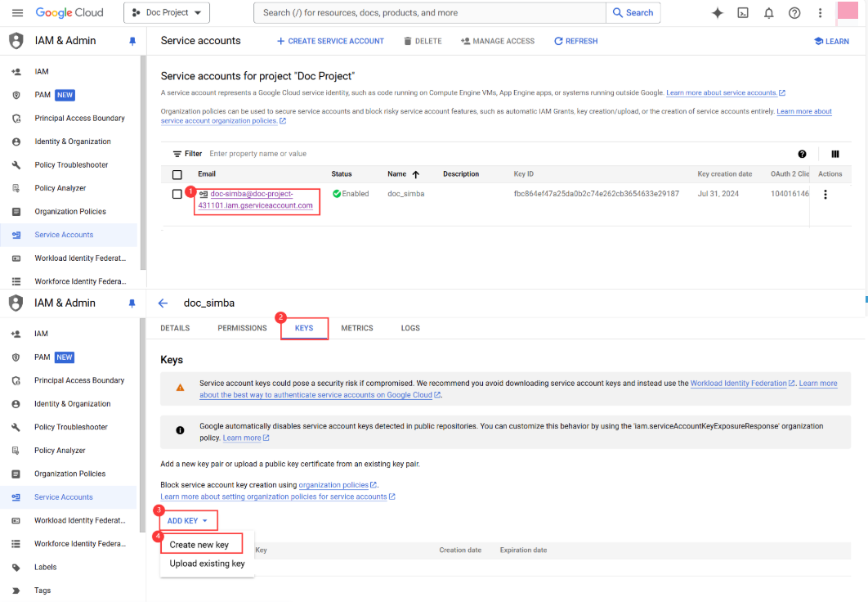Click the Labels tag icon in the sidebar
The width and height of the screenshot is (868, 602).
[16, 567]
